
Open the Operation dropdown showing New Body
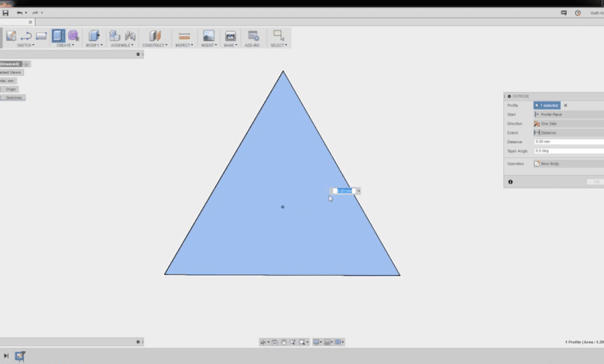(568, 163)
